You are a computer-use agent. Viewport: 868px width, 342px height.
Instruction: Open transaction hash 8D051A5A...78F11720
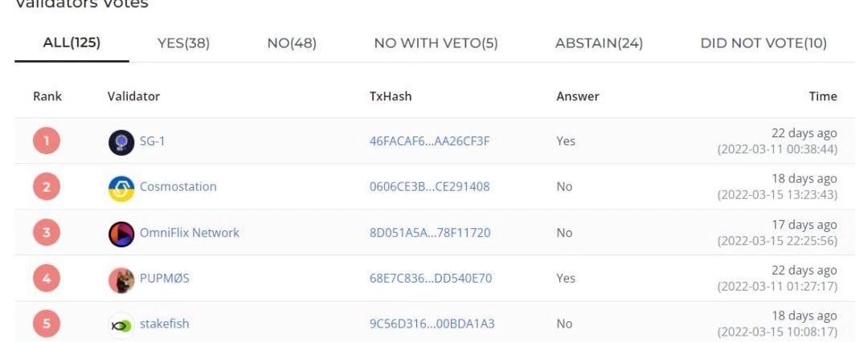(430, 233)
